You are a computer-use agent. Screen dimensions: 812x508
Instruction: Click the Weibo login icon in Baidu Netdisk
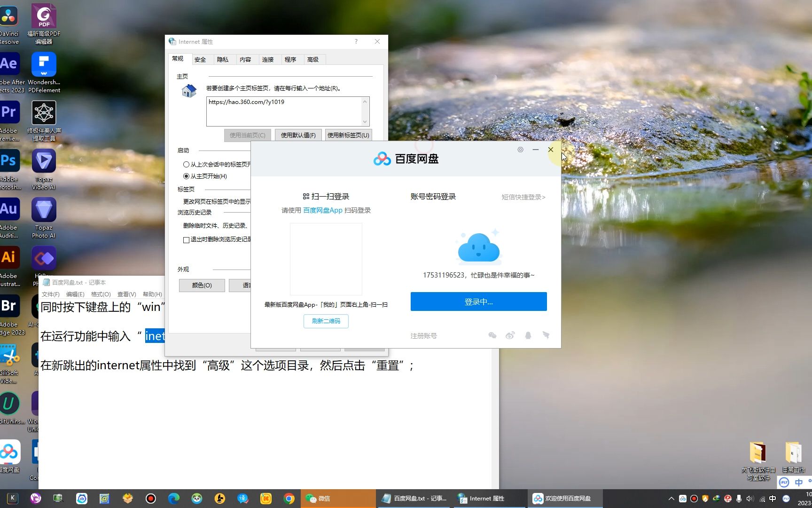point(510,335)
